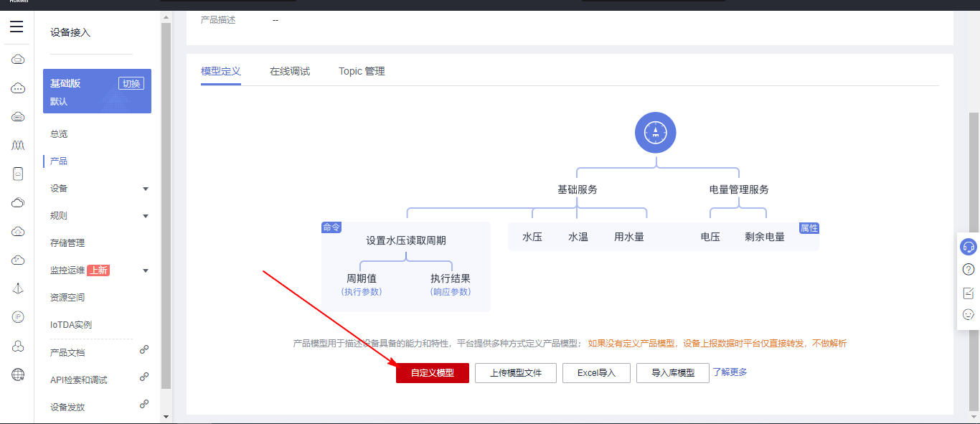This screenshot has height=424, width=980.
Task: Open the help question-mark icon
Action: [969, 270]
